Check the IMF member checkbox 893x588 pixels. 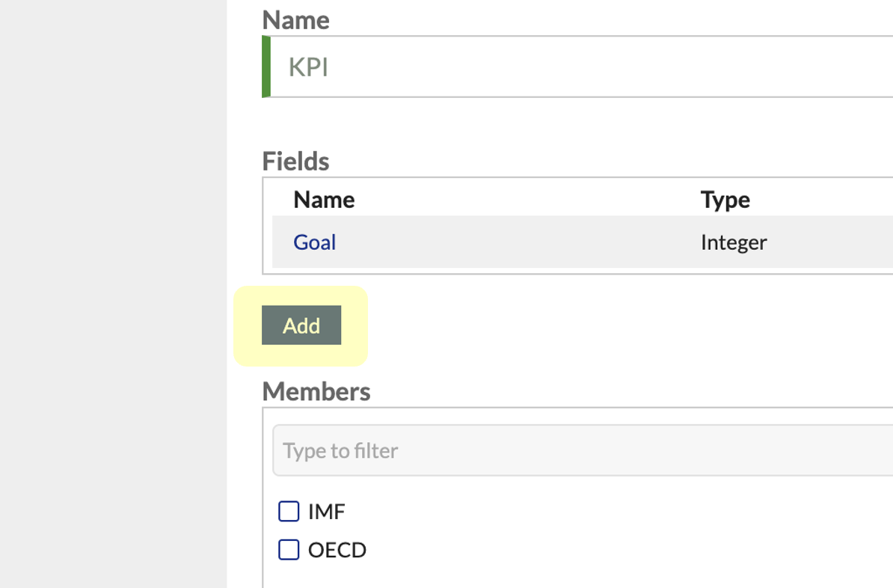point(289,511)
